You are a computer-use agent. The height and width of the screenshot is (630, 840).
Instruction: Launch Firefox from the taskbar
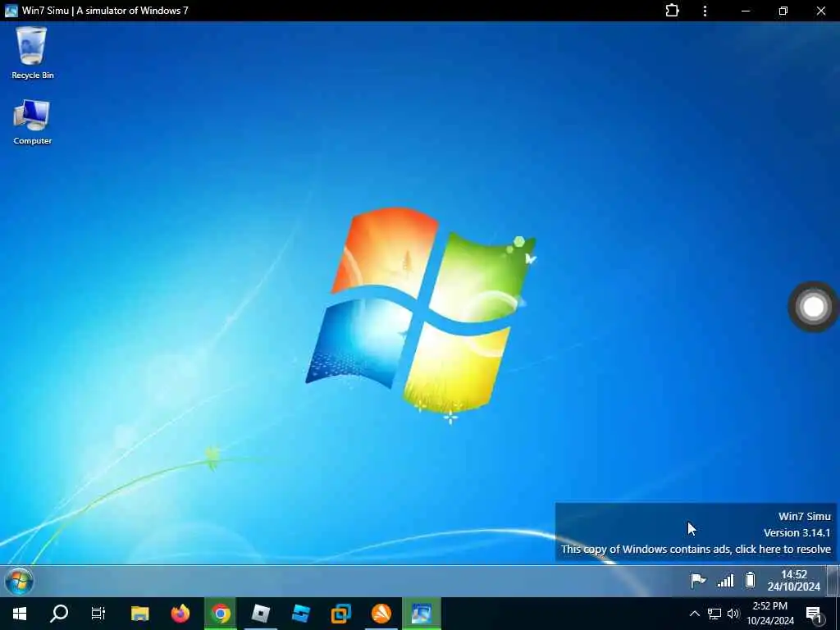tap(180, 614)
